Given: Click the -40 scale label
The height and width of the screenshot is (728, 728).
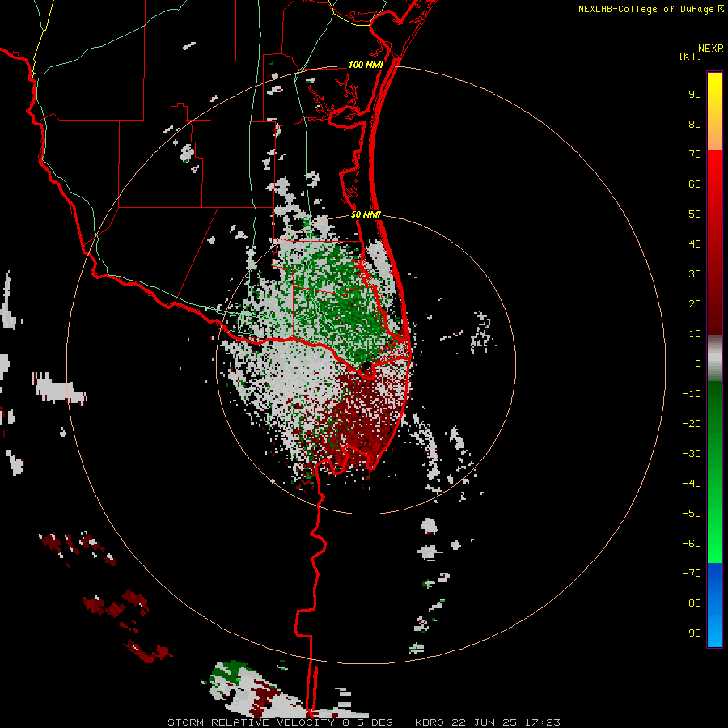Looking at the screenshot, I should [692, 484].
